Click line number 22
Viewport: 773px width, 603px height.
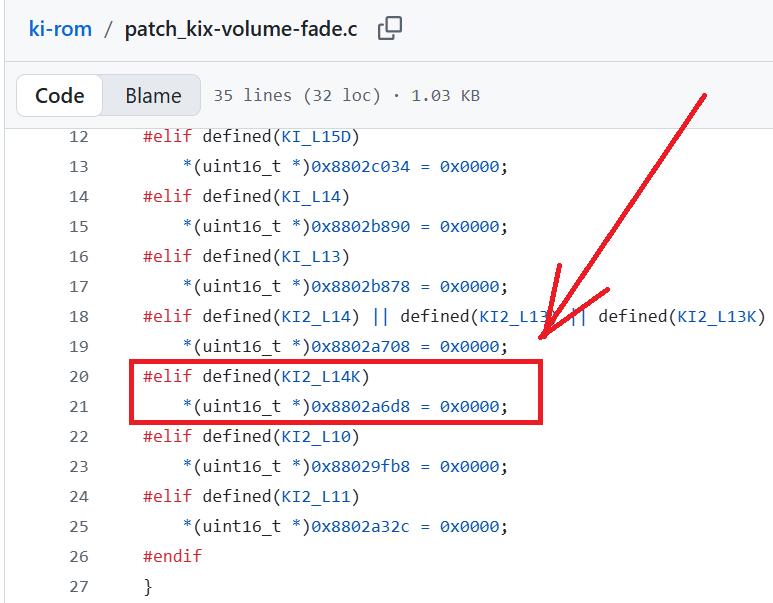pos(78,437)
